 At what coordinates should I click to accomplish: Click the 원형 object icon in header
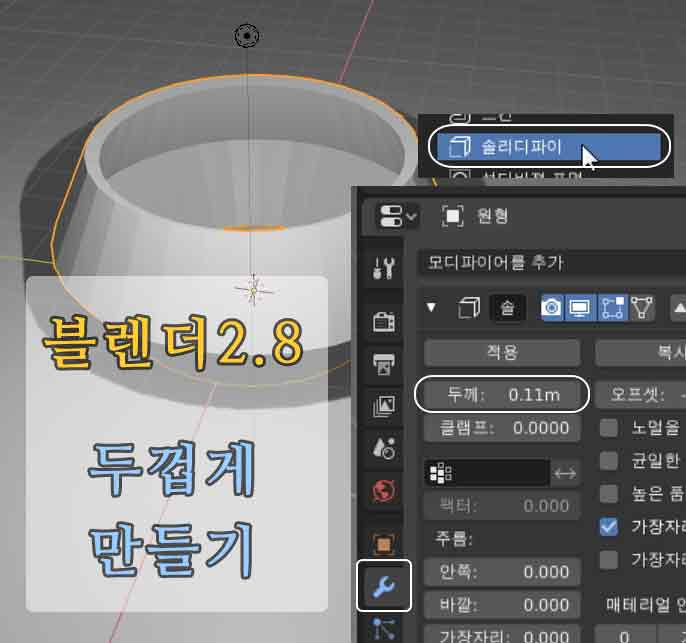[452, 216]
